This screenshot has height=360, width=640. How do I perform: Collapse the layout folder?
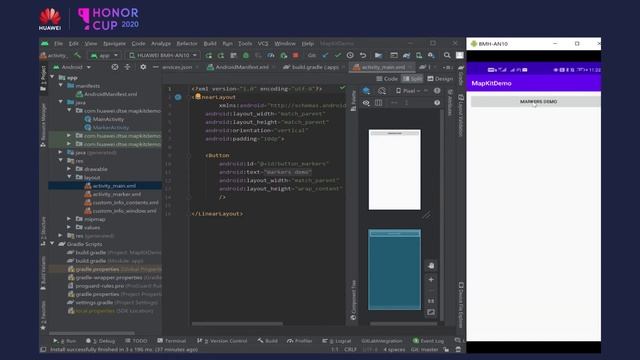coord(69,177)
